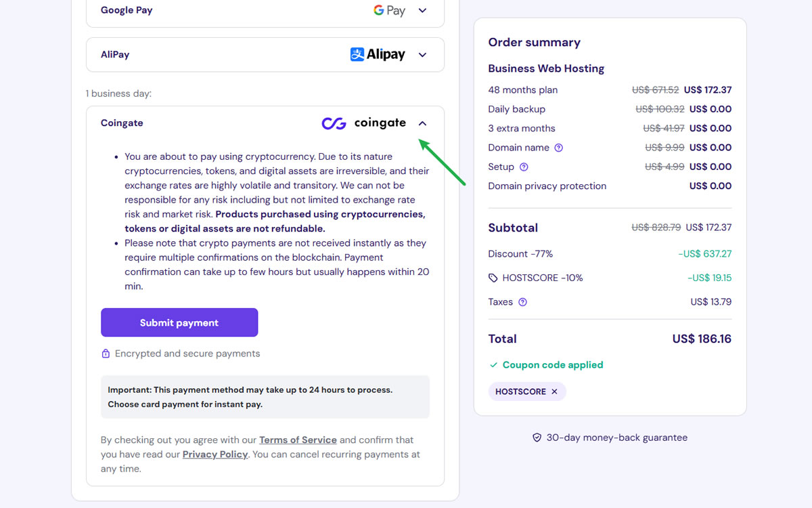The height and width of the screenshot is (508, 812).
Task: Click the Taxes help icon
Action: click(x=522, y=302)
